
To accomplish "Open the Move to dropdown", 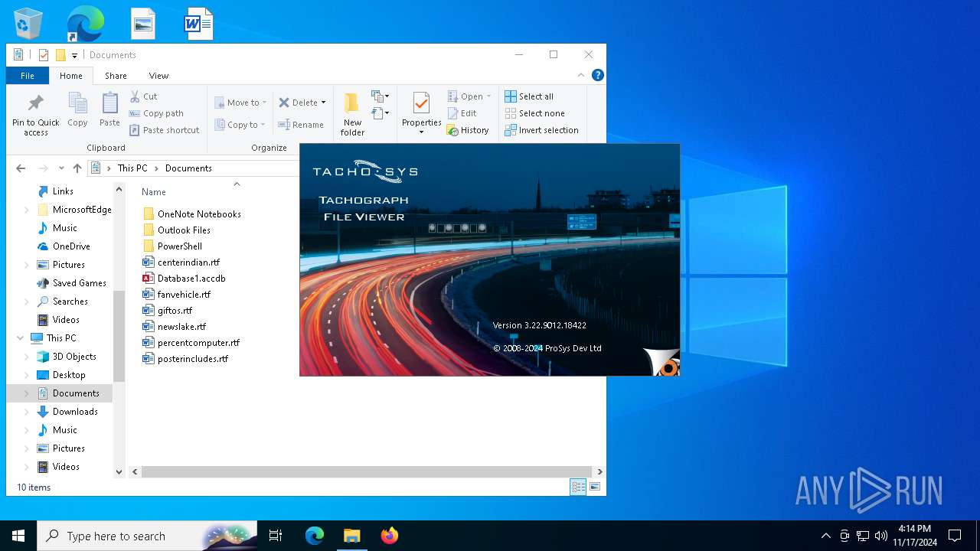I will 240,103.
